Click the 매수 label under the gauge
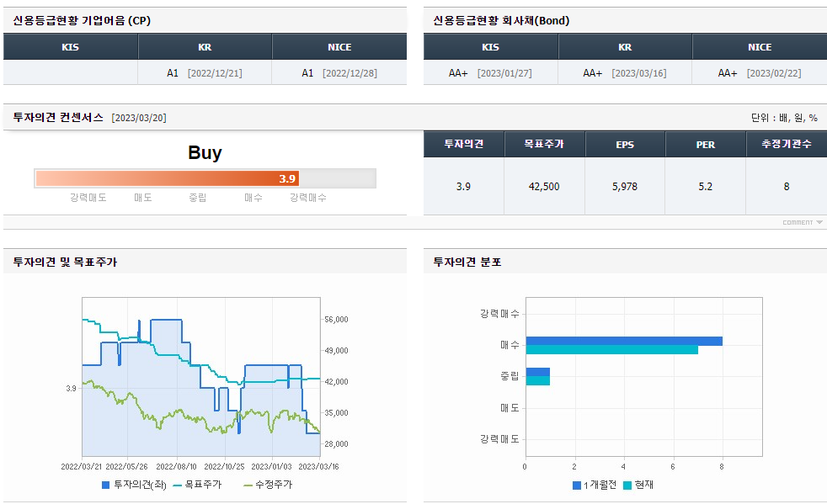The width and height of the screenshot is (827, 504). coord(253,198)
